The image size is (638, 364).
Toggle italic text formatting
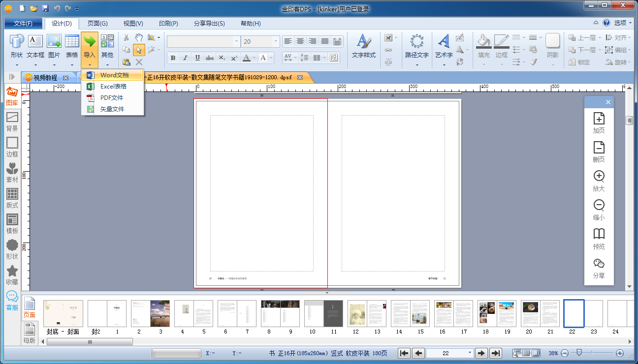[x=185, y=58]
